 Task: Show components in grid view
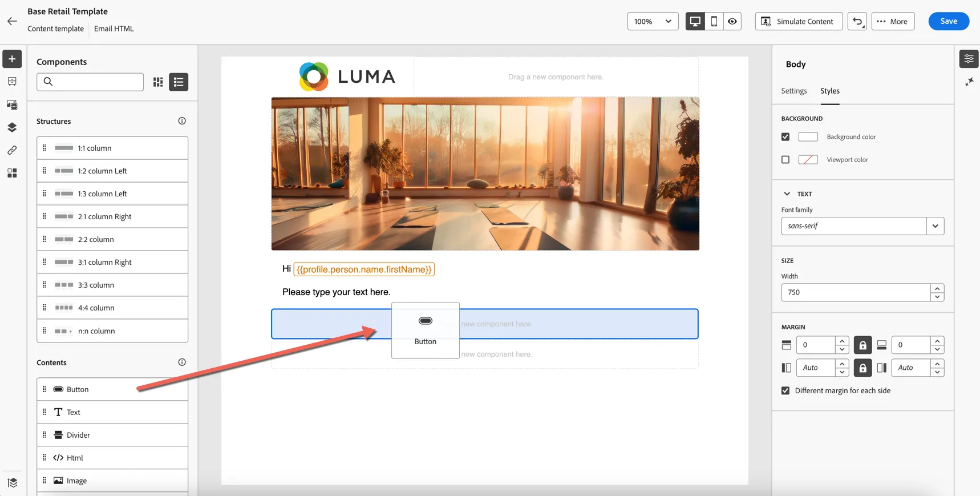(158, 82)
